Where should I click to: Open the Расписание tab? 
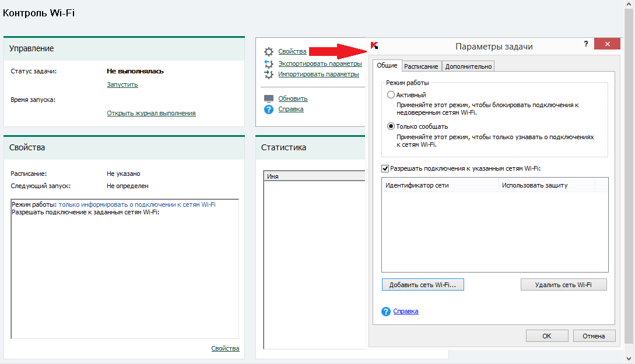(x=421, y=66)
